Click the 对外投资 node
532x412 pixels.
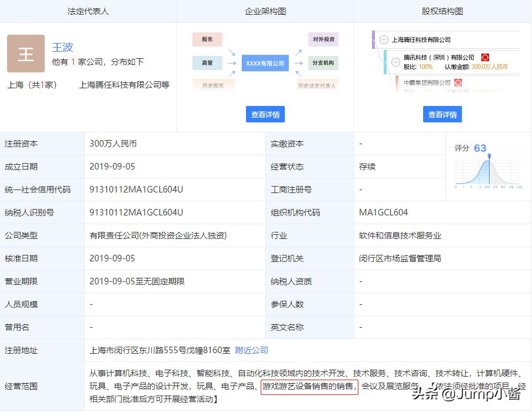click(x=324, y=39)
